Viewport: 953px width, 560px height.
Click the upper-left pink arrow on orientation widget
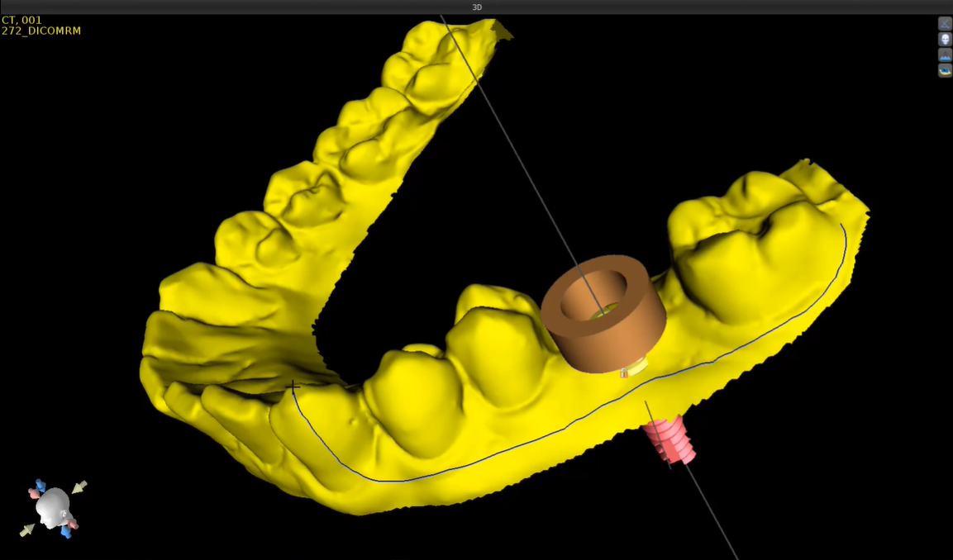click(34, 493)
